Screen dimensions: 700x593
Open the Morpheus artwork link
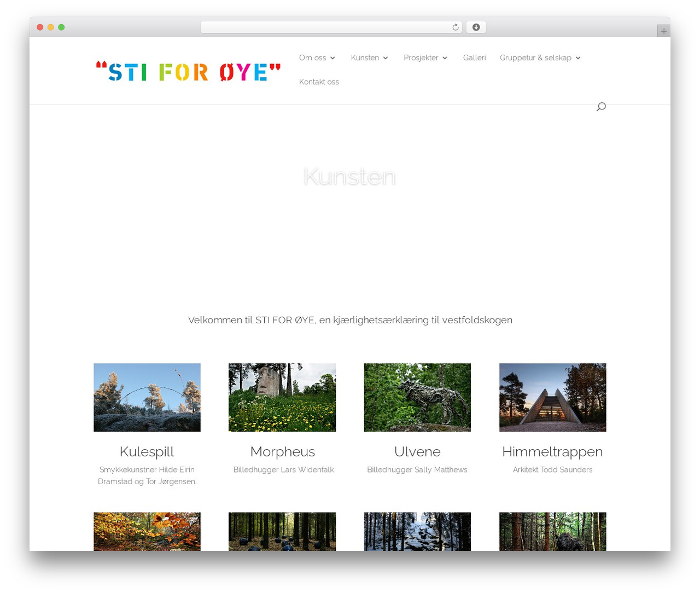click(x=282, y=451)
